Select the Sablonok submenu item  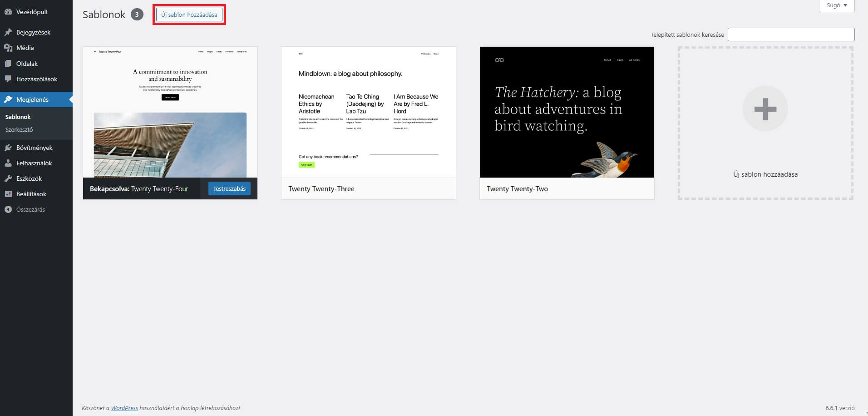point(18,117)
